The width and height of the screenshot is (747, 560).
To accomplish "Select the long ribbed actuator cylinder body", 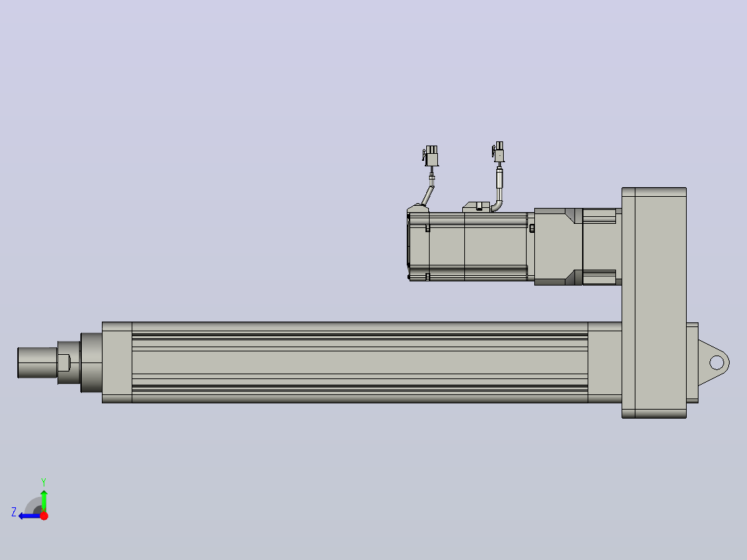I will point(360,362).
